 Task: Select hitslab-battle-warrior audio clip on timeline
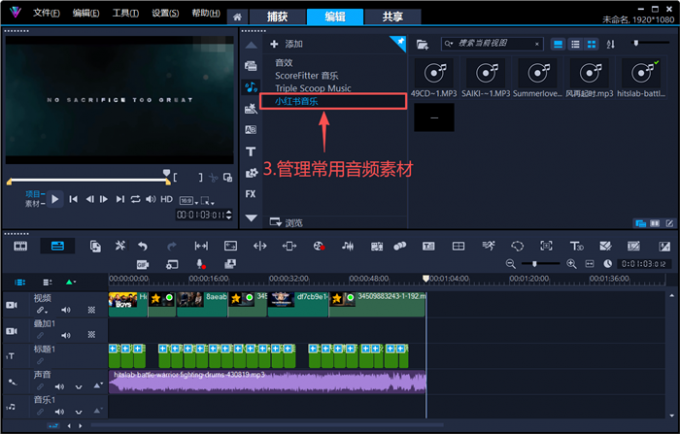click(x=268, y=382)
